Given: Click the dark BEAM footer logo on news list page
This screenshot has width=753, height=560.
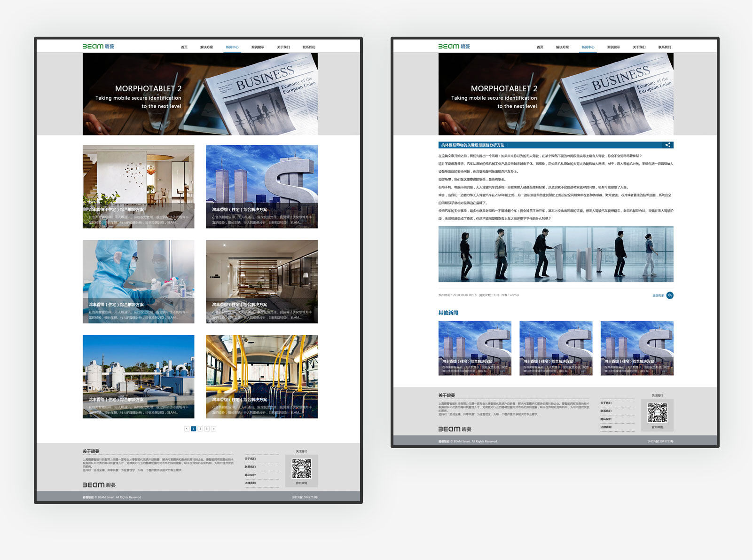Looking at the screenshot, I should point(99,485).
